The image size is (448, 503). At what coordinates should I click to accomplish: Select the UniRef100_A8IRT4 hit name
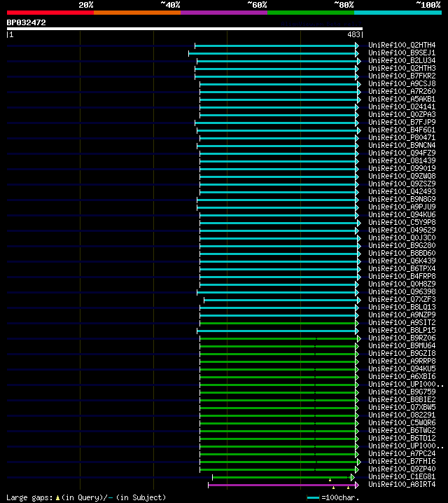tap(402, 484)
